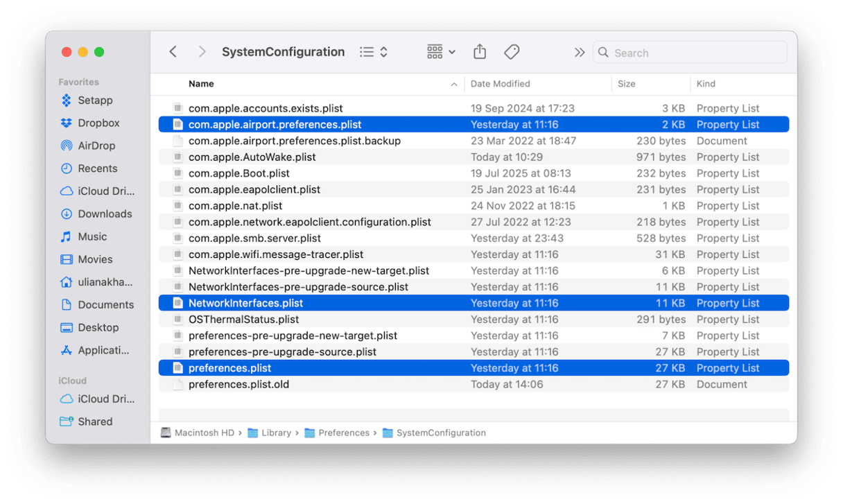The width and height of the screenshot is (843, 504).
Task: Select the com.apple.AutoWake.plist file
Action: (252, 157)
